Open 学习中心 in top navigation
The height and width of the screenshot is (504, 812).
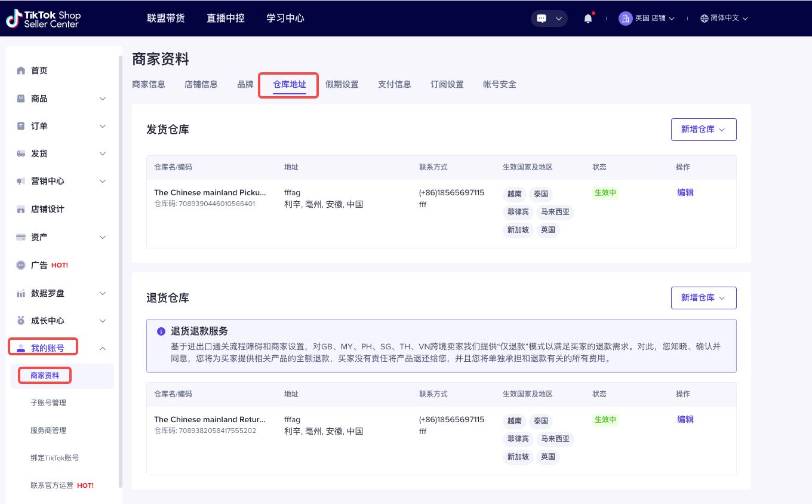[x=285, y=19]
